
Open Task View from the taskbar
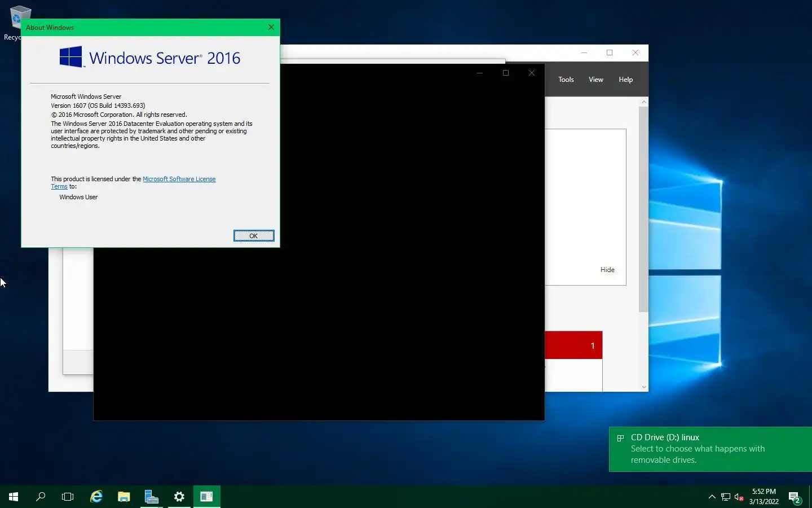point(68,497)
